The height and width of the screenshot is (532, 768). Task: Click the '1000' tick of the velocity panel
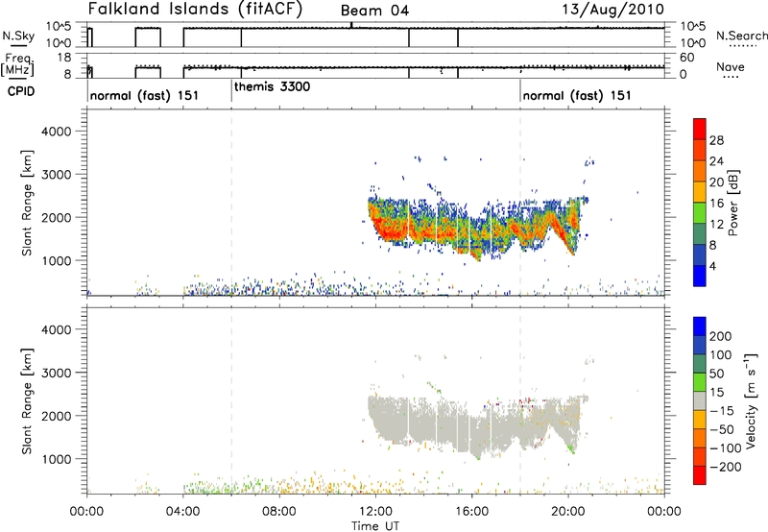(57, 459)
